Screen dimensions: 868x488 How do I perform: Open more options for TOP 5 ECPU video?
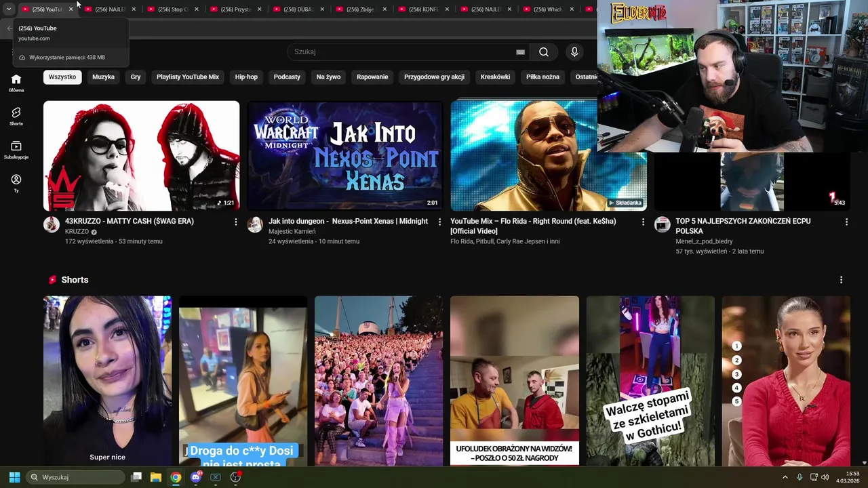coord(846,222)
